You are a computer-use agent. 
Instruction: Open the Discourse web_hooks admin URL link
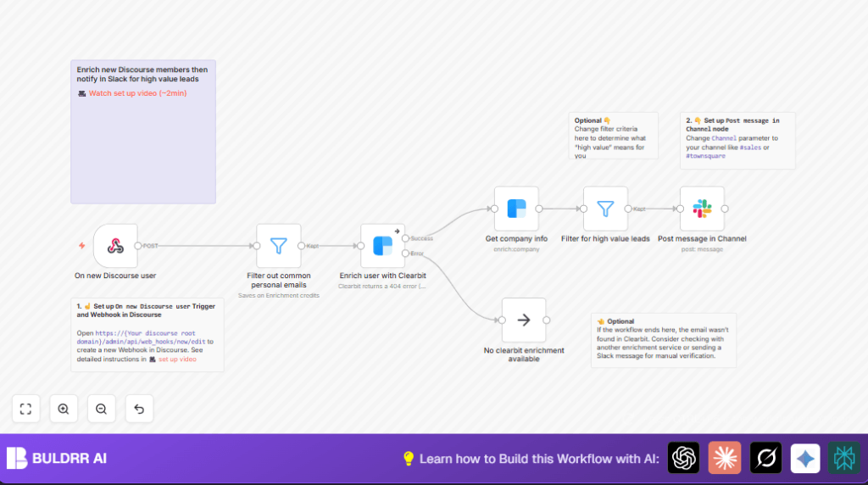click(141, 337)
